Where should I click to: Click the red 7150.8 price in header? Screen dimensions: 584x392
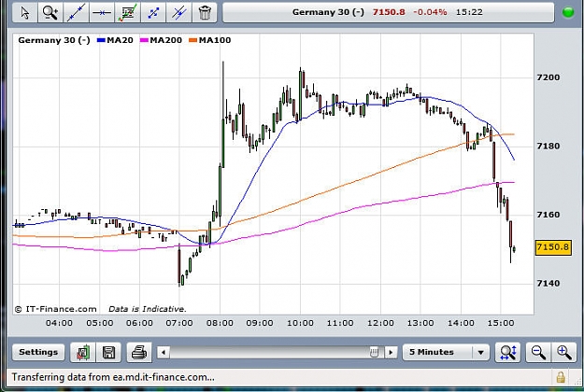(x=389, y=12)
